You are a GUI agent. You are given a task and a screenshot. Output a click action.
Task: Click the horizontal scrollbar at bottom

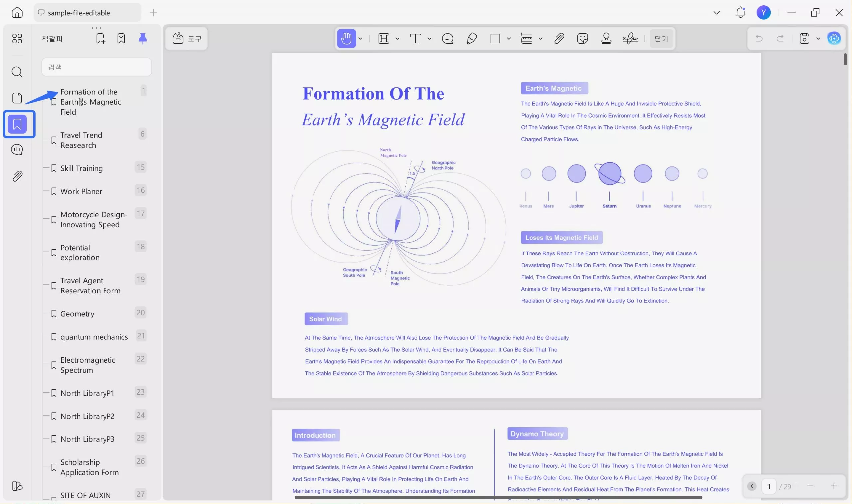(x=498, y=498)
